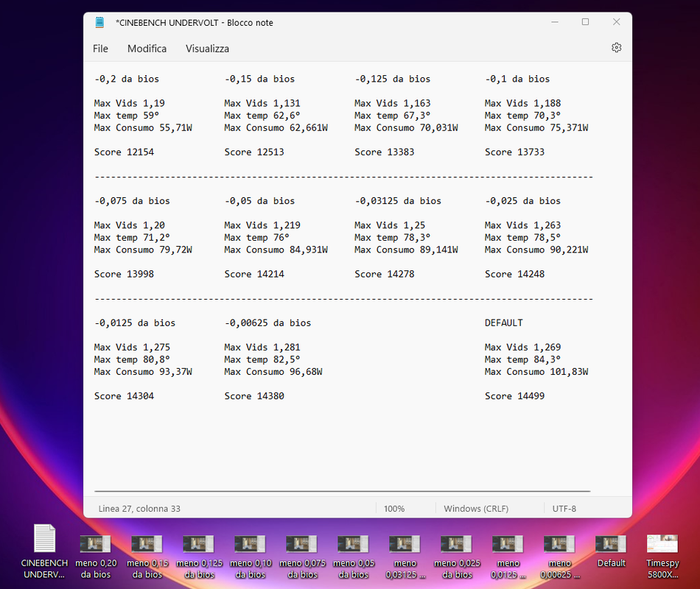The image size is (700, 589).
Task: Click 'Score 14248' text
Action: (515, 274)
